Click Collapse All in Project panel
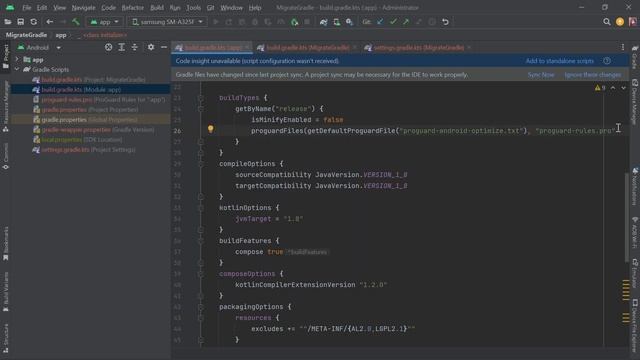Viewport: 640px width, 360px height. point(135,47)
